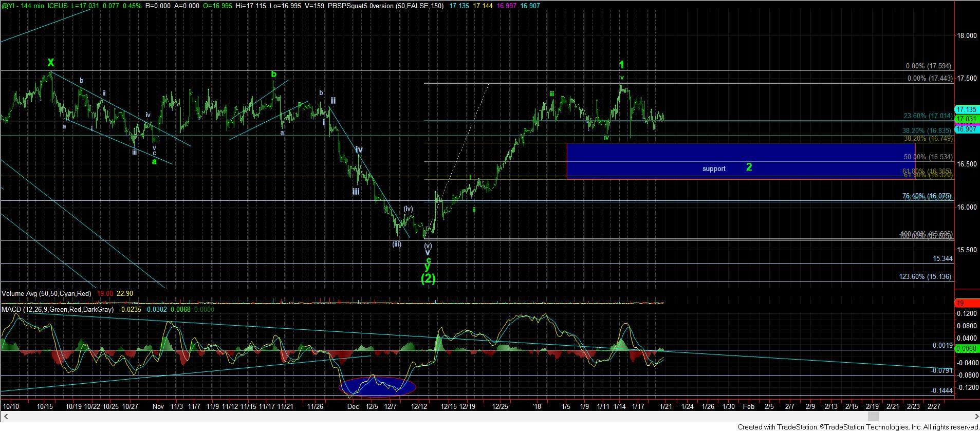The height and width of the screenshot is (431, 980).
Task: Click the 123.60% (15.136) Fibonacci label
Action: coord(925,276)
